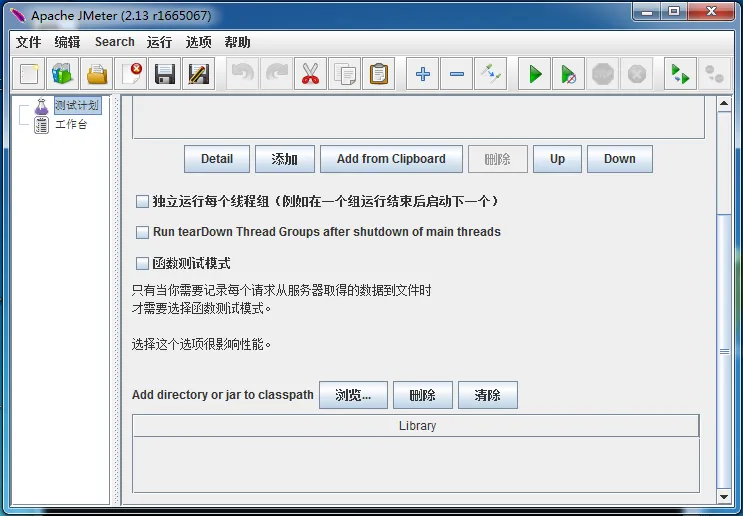
Task: Click the Up button
Action: tap(557, 159)
